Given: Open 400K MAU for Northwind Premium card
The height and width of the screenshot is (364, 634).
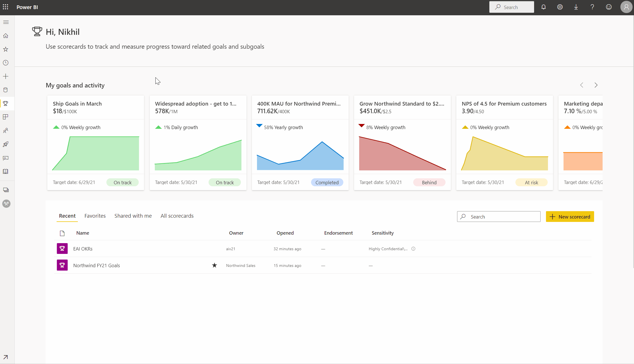Looking at the screenshot, I should point(300,143).
